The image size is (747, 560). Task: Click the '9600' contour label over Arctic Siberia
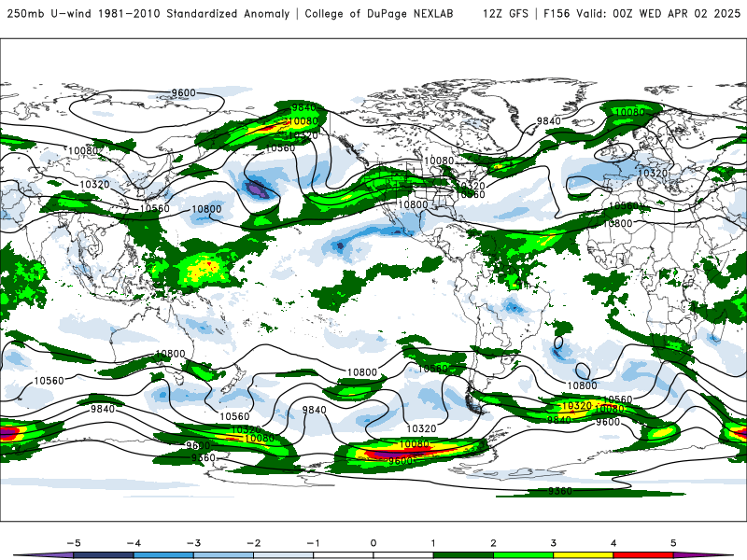pos(184,92)
